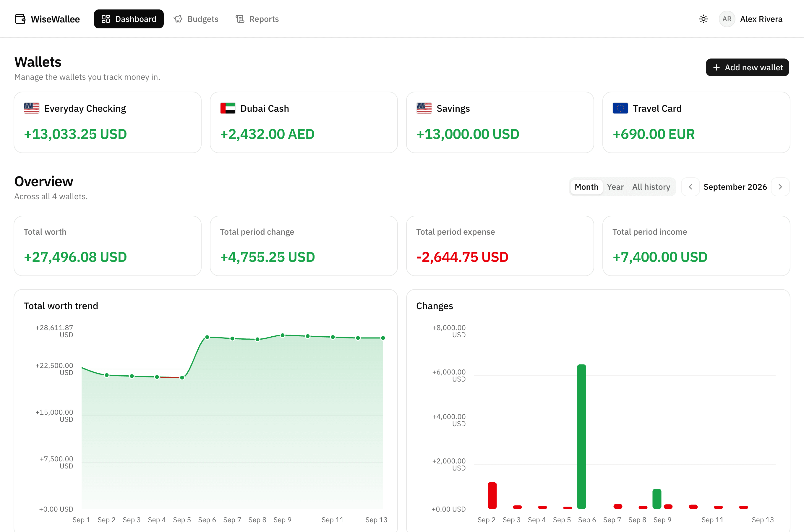Click the green Sep 9 income bar

click(657, 499)
